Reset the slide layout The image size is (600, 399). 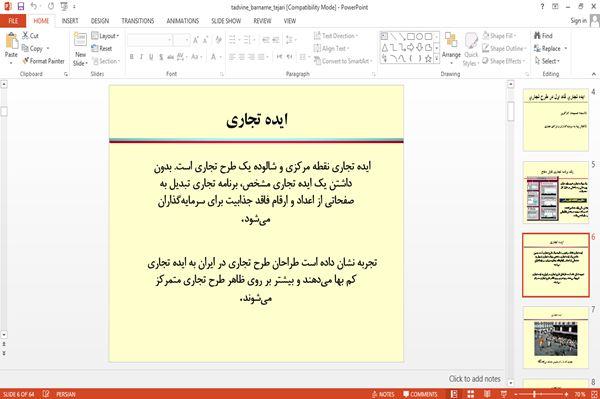click(x=102, y=48)
